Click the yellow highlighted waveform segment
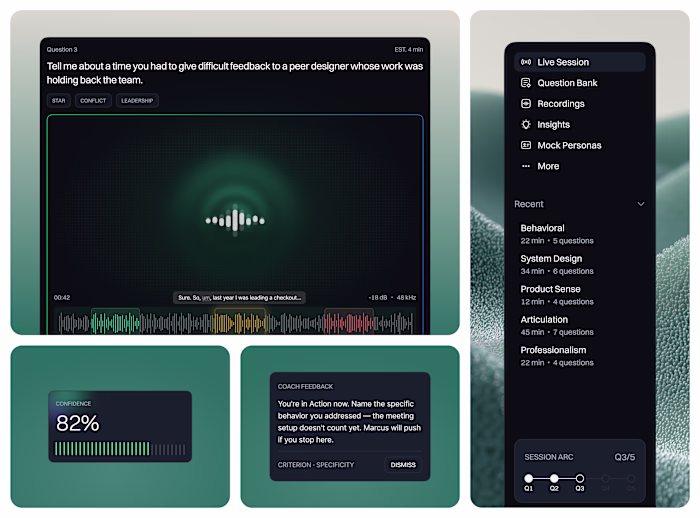 (240, 322)
